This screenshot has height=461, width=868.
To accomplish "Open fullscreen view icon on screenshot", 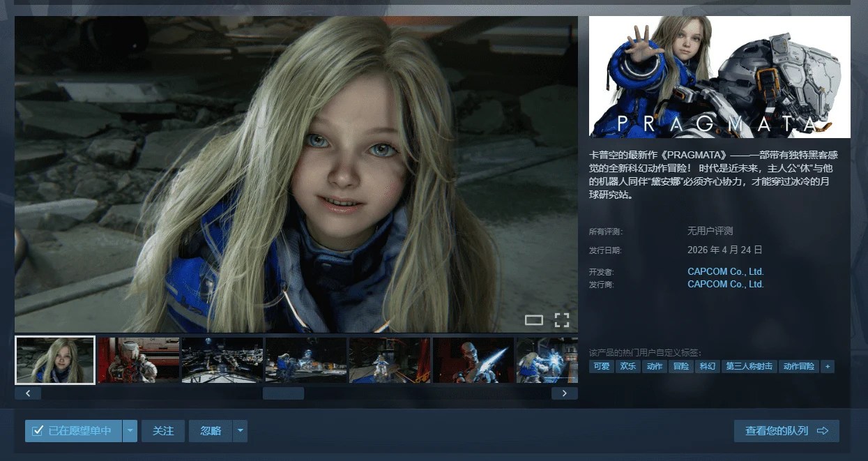I will coord(562,320).
